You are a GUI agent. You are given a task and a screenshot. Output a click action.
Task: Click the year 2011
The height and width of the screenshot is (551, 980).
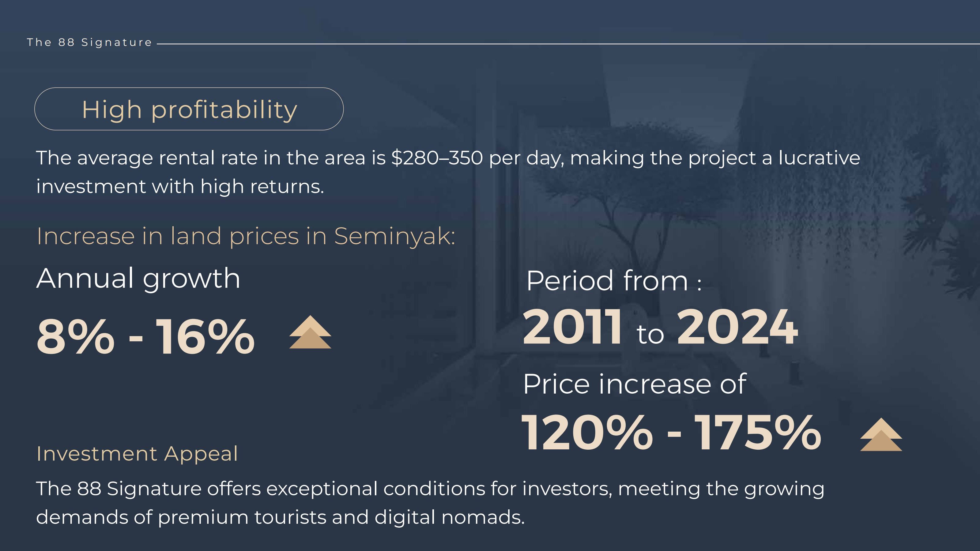coord(572,327)
